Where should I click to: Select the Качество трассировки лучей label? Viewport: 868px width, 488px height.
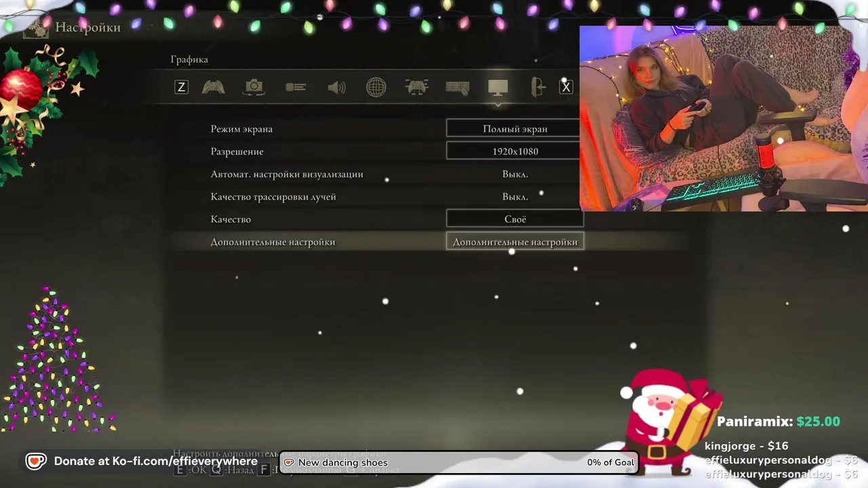[x=273, y=197]
